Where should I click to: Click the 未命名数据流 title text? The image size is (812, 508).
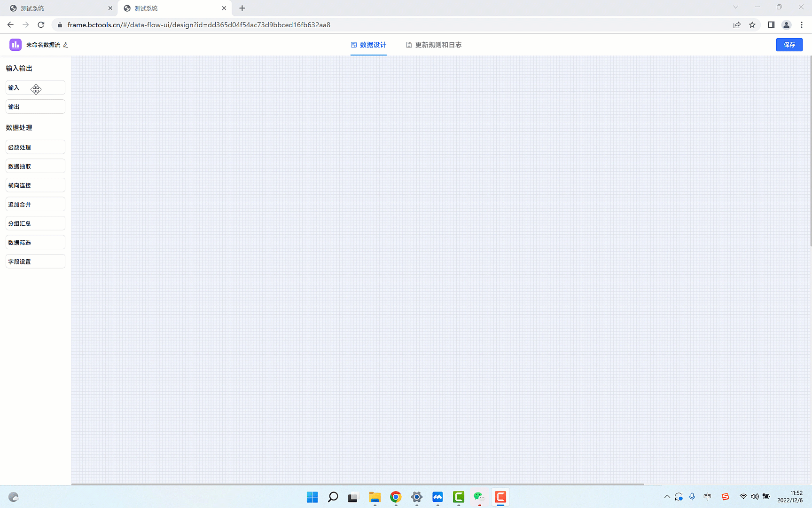[43, 45]
